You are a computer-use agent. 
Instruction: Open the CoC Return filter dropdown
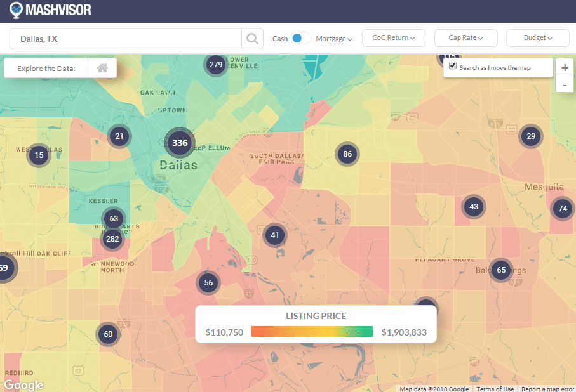pyautogui.click(x=393, y=38)
